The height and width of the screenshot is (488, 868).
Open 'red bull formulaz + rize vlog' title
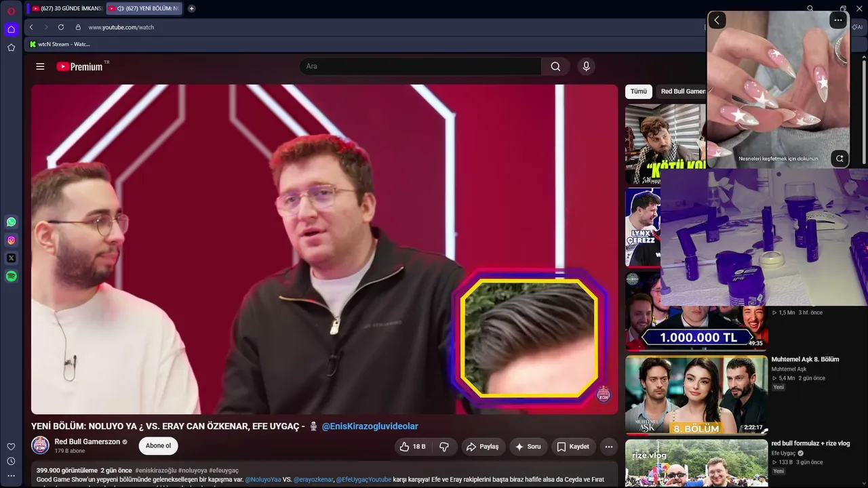(811, 443)
